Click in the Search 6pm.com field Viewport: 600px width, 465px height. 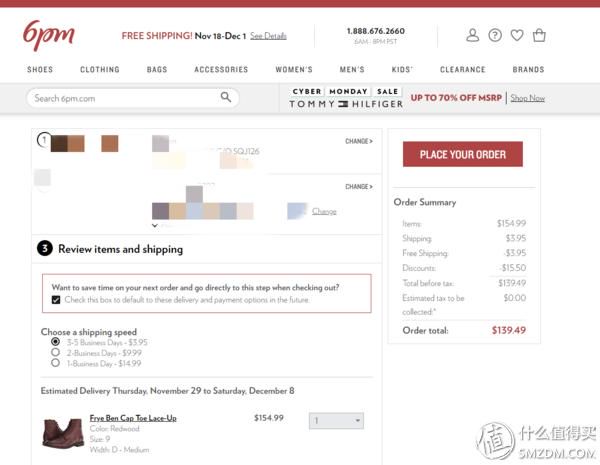(x=126, y=98)
